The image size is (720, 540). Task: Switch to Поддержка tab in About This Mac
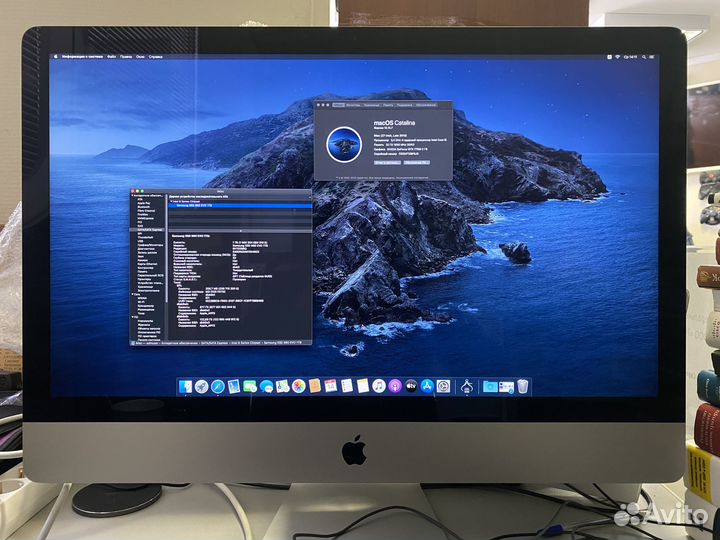pos(405,105)
